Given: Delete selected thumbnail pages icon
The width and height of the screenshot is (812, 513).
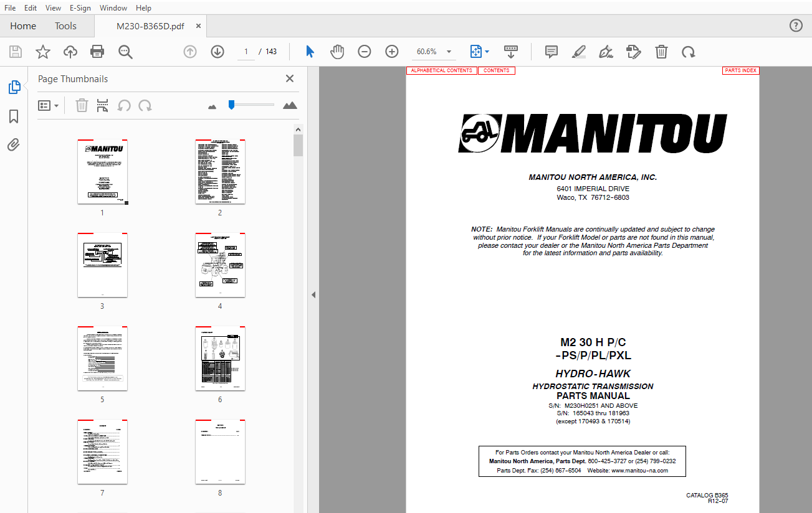Looking at the screenshot, I should 82,105.
